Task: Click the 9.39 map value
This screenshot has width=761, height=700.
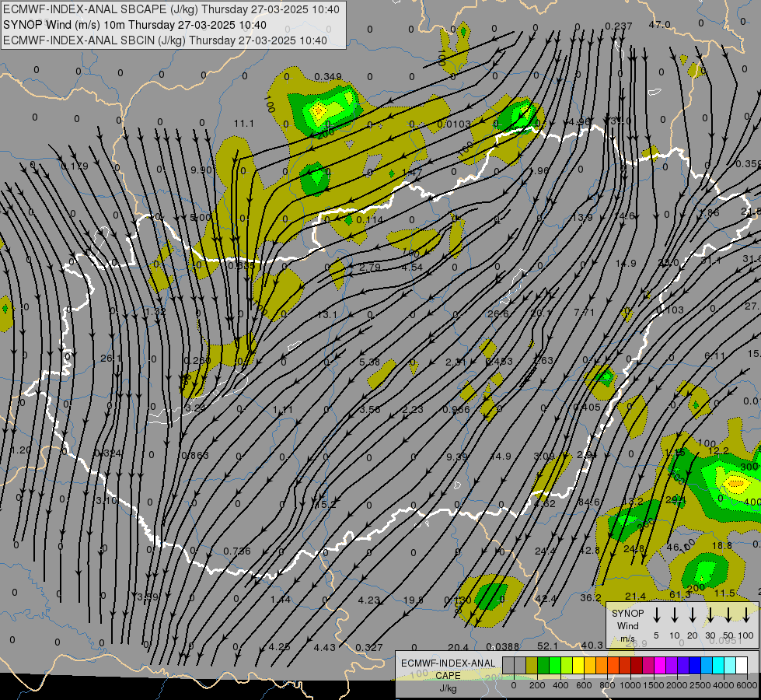Action: tap(457, 457)
